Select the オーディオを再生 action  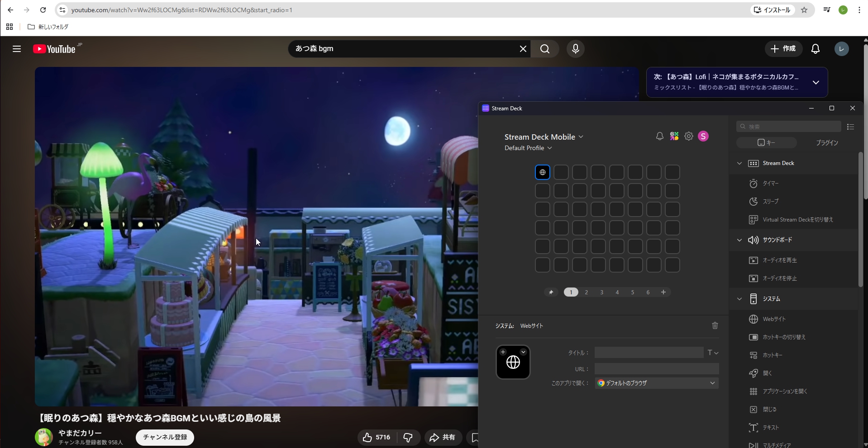pos(779,260)
